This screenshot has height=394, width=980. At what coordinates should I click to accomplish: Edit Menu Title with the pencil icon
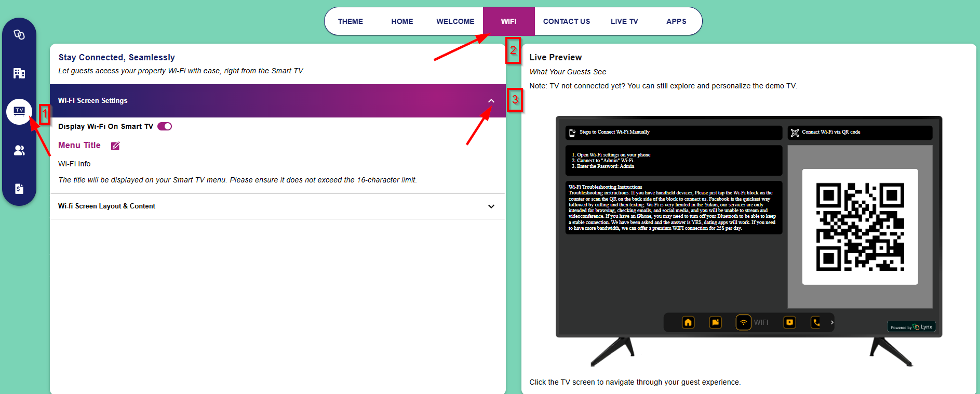click(x=115, y=146)
